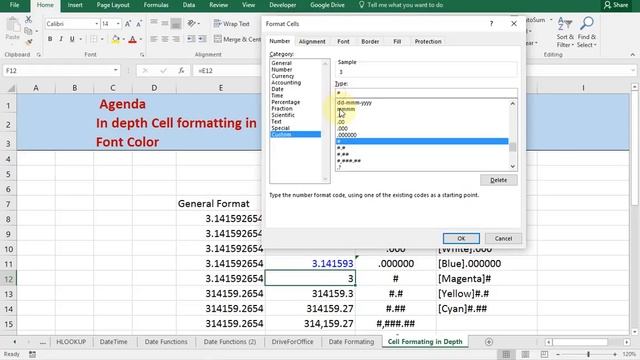This screenshot has width=640, height=360.
Task: Click the Format Painter brush icon
Action: coord(29,42)
